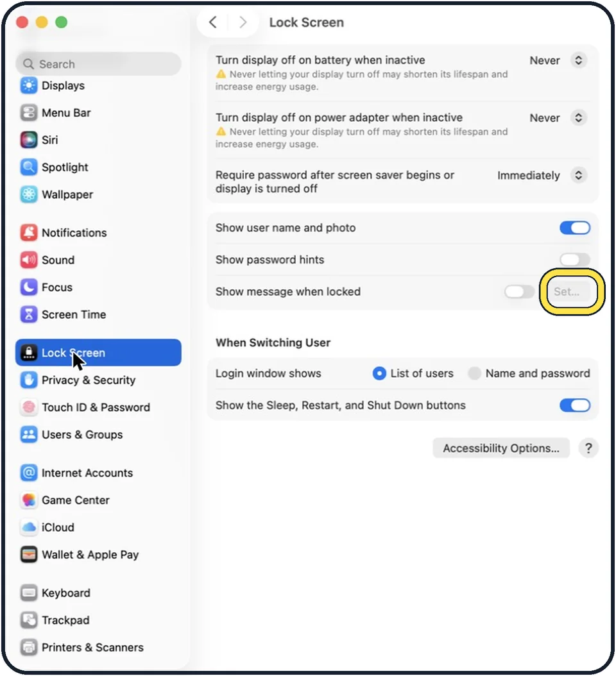This screenshot has height=676, width=616.
Task: Click the Internet Accounts @ icon
Action: [x=29, y=473]
